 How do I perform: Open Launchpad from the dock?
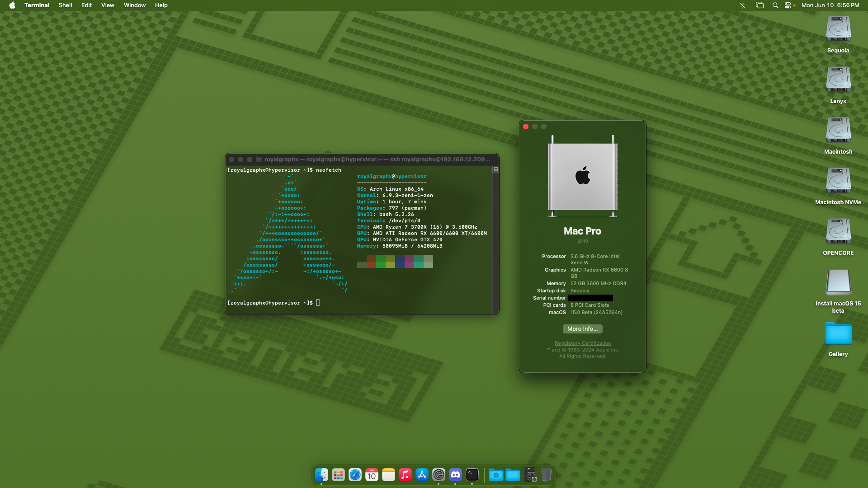pos(337,475)
